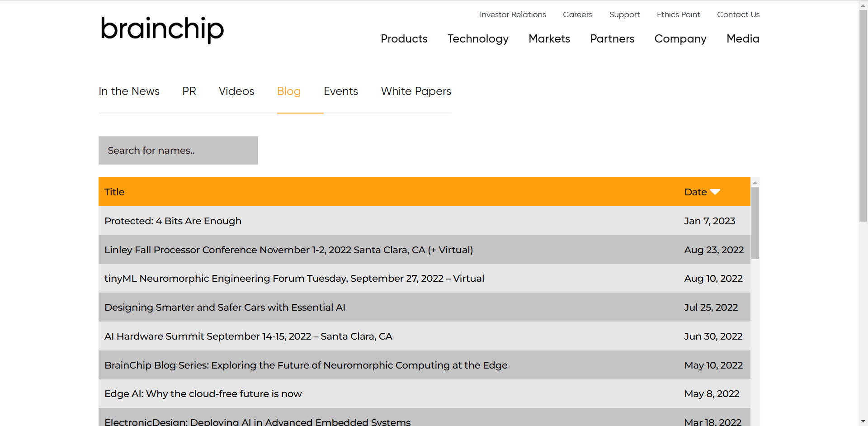
Task: Open 'Protected: 4 Bits Are Enough' post
Action: (x=173, y=221)
